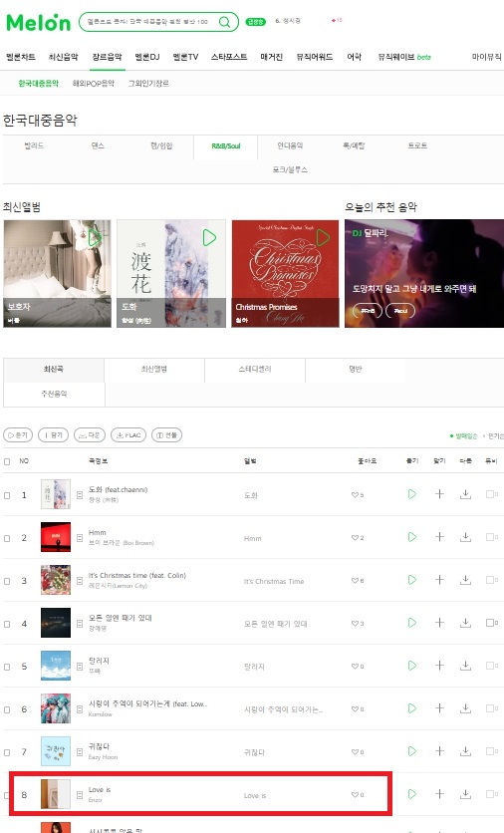
Task: Download track 8 Love is
Action: point(466,794)
